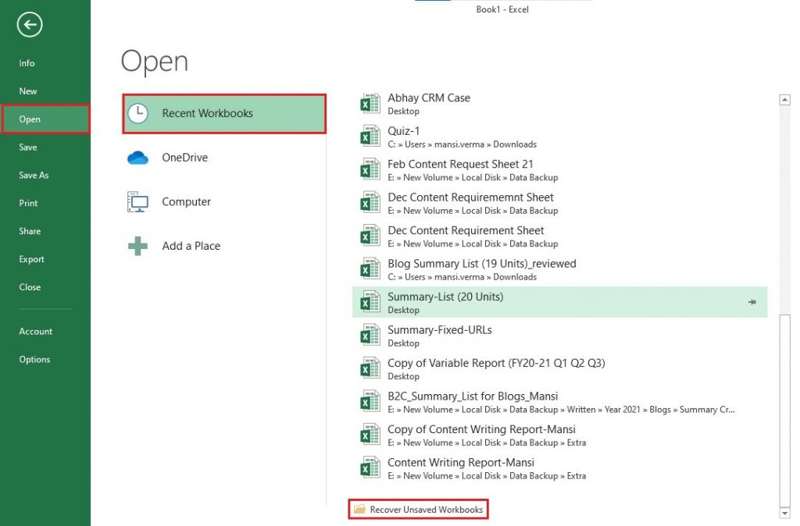Click Excel icon for Feb Content Request Sheet 21
800x526 pixels.
pyautogui.click(x=370, y=170)
